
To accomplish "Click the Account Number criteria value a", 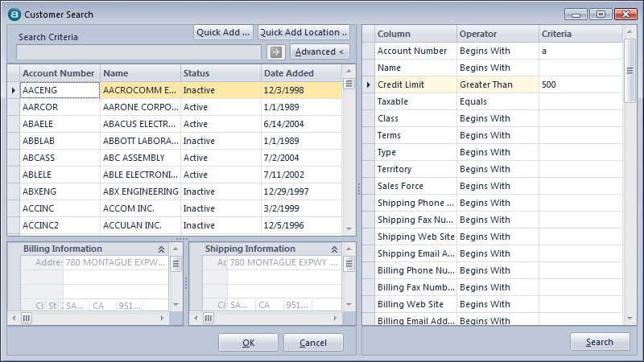I will pyautogui.click(x=580, y=51).
